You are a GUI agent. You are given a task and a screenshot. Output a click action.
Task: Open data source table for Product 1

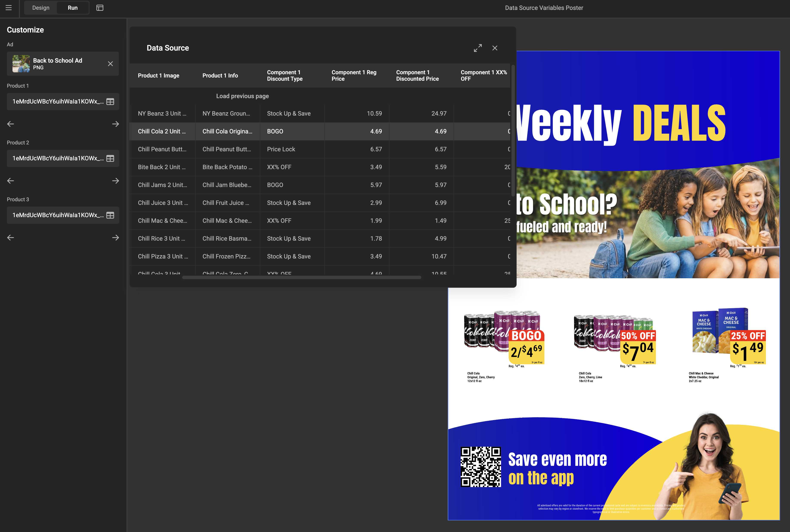click(110, 102)
